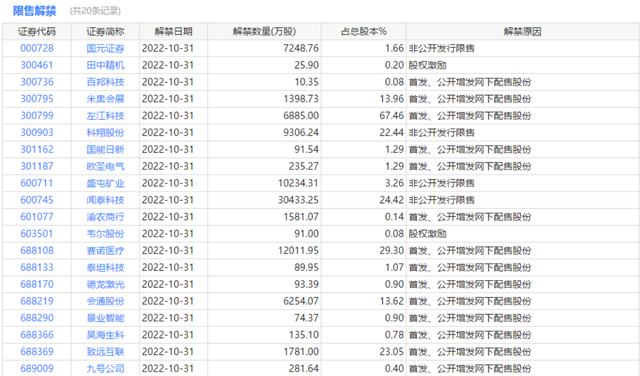Image resolution: width=640 pixels, height=376 pixels.
Task: Click stock code 300795
Action: coord(37,99)
